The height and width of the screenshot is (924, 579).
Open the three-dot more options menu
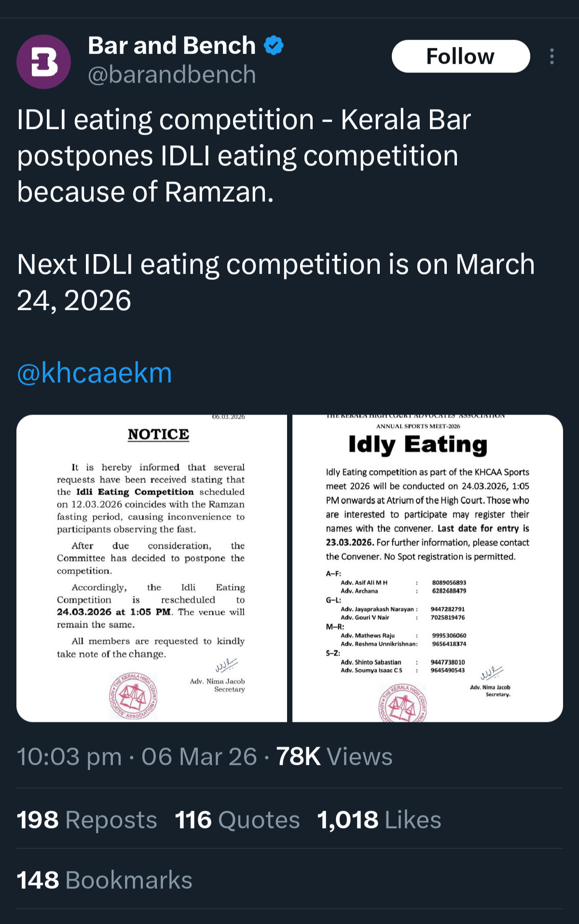pos(551,56)
